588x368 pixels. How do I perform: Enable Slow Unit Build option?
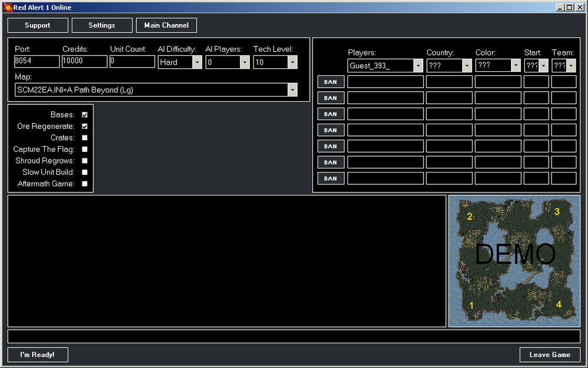85,172
